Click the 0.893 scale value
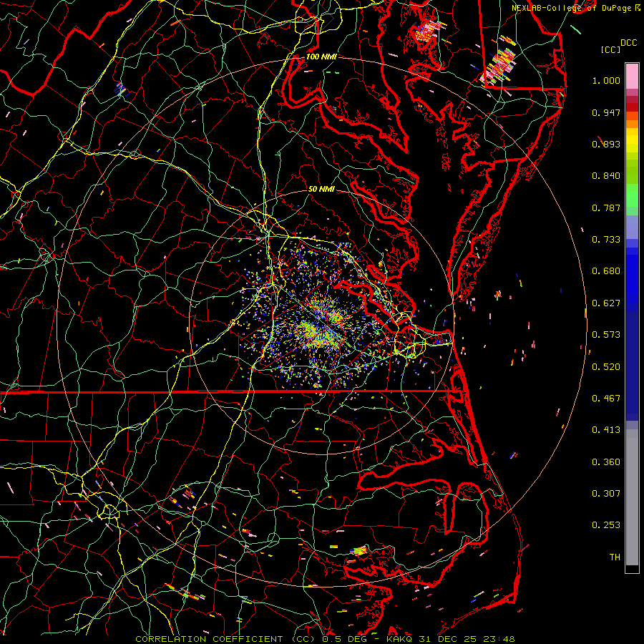This screenshot has width=644, height=644. [606, 144]
